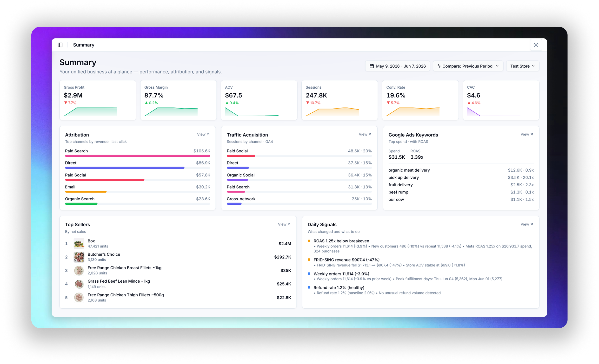599x364 pixels.
Task: Click the Summary breadcrumb in top bar
Action: click(x=84, y=45)
